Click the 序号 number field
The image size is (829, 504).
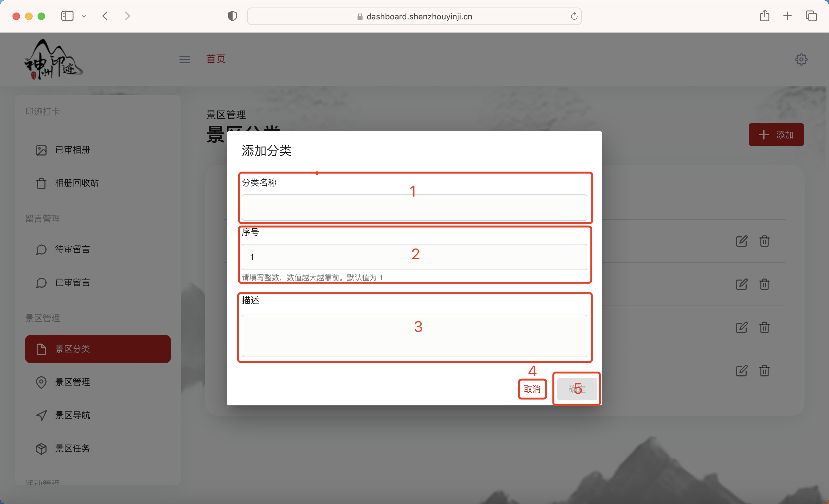(x=414, y=257)
